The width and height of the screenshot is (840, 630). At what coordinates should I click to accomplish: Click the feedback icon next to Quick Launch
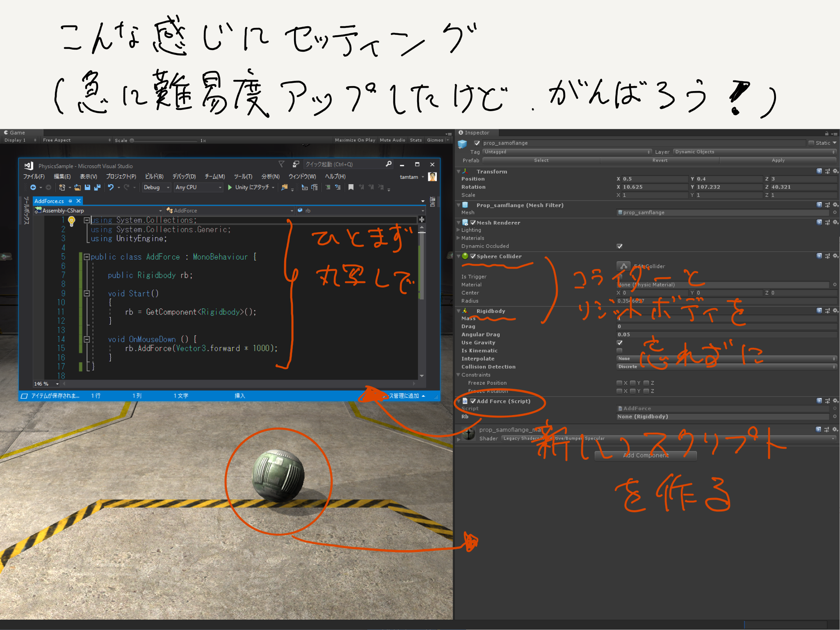pos(296,164)
